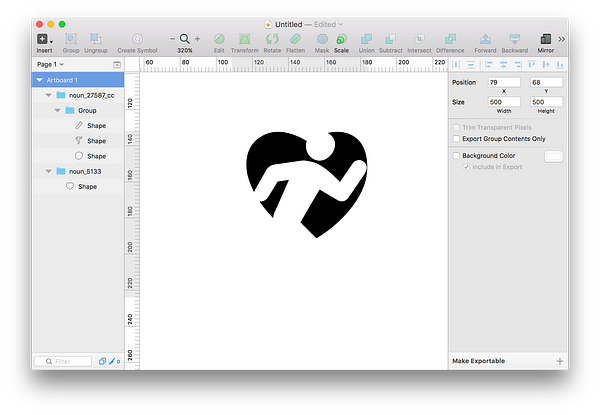Click the Create Symbol icon

coord(137,39)
